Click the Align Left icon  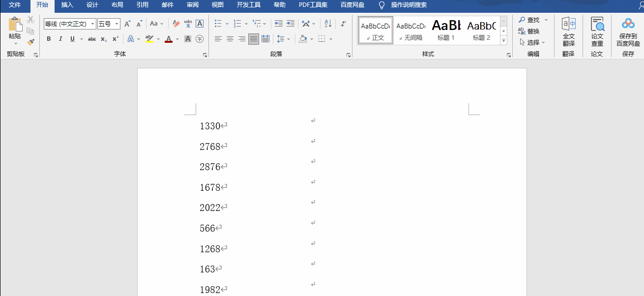point(218,39)
